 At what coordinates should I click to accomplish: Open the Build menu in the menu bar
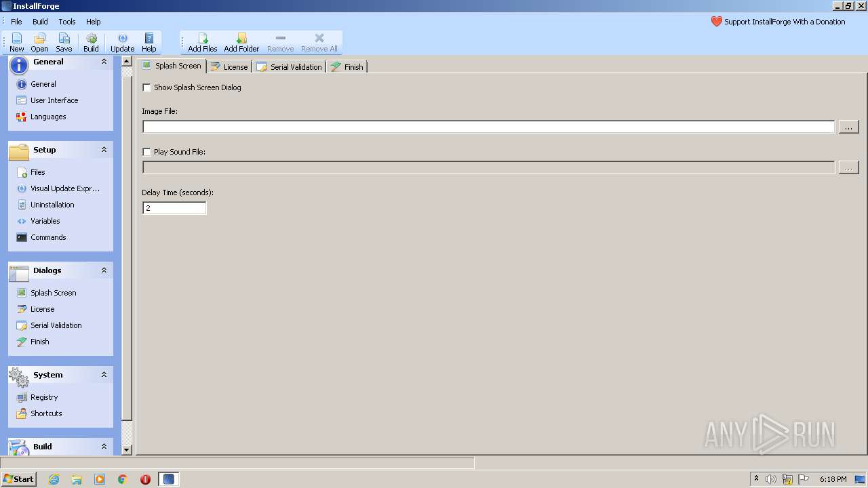(40, 22)
